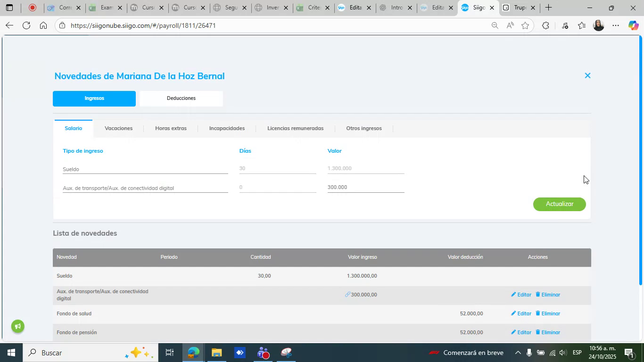Screen dimensions: 644x362
Task: Switch to the Ingresos section
Action: (x=94, y=99)
